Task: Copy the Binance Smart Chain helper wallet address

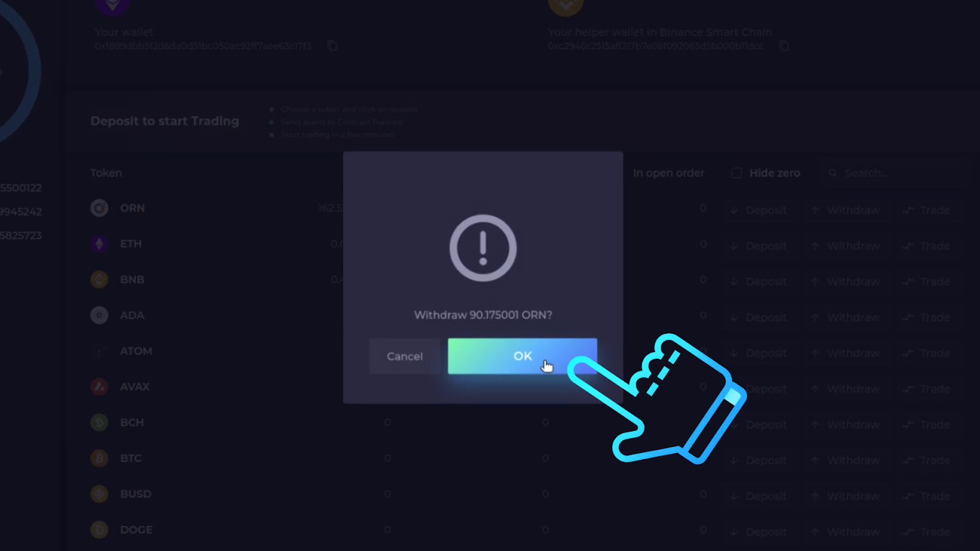Action: point(784,46)
